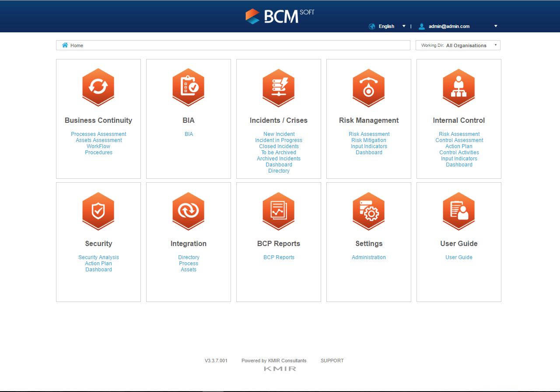Open the admin@admin.com account menu
This screenshot has height=392, width=560.
[x=449, y=26]
